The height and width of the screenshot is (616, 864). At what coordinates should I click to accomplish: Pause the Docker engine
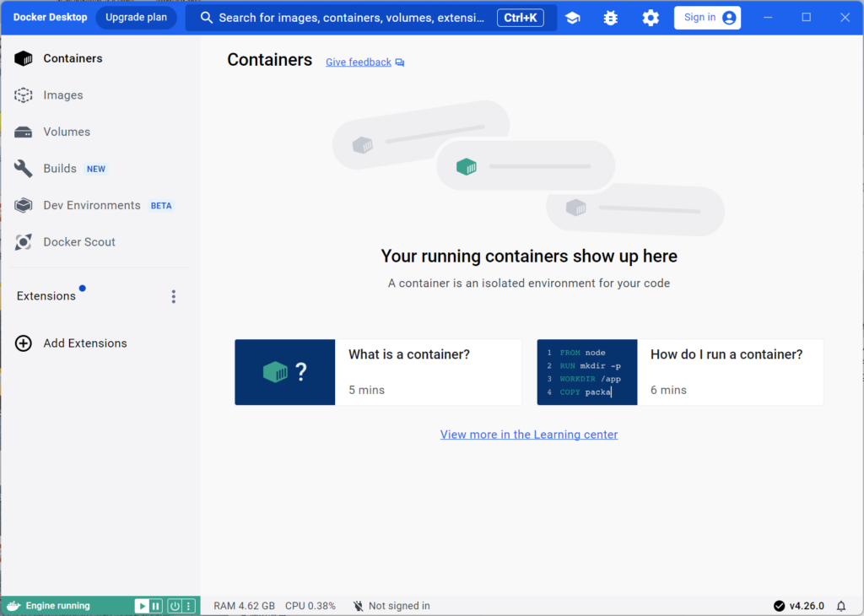pos(156,606)
